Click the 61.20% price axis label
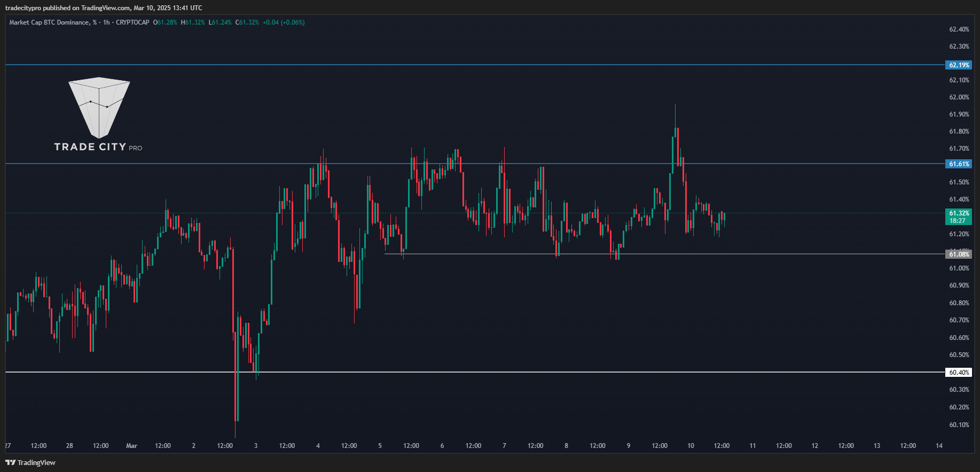The width and height of the screenshot is (980, 472). coord(959,234)
